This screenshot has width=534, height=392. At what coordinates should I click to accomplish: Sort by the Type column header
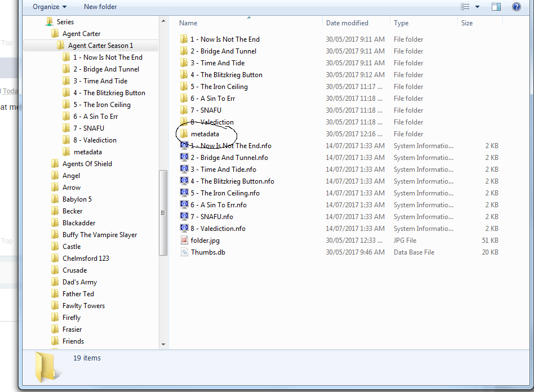(401, 23)
